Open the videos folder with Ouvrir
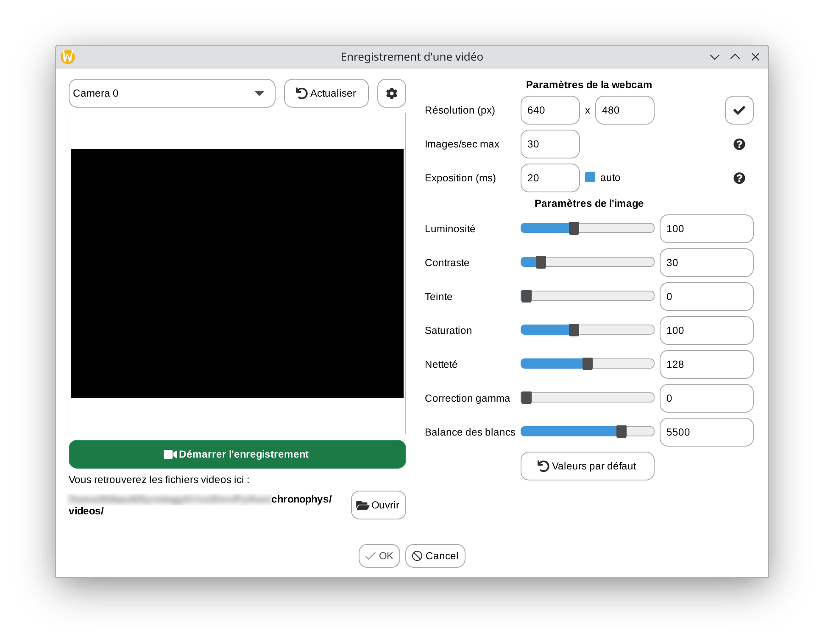Screen dimensions: 825x644 [378, 505]
